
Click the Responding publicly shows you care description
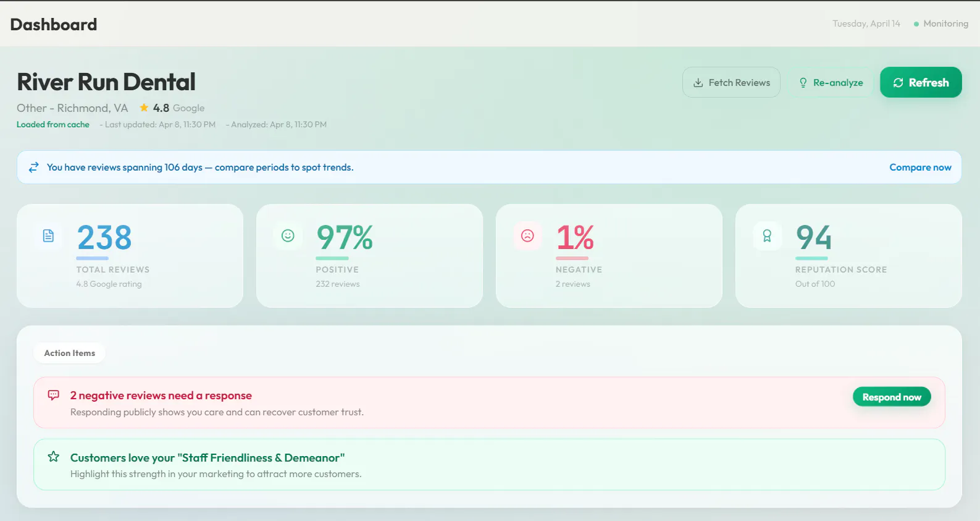tap(217, 412)
